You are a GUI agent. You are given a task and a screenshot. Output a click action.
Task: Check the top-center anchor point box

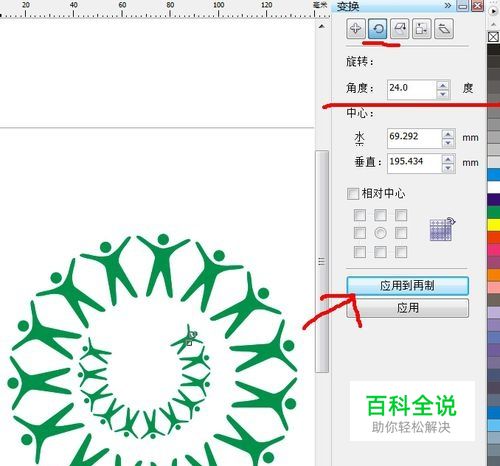[x=380, y=215]
